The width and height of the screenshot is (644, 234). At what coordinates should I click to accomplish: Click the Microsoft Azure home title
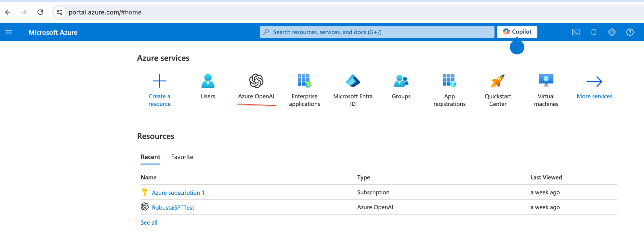[53, 32]
